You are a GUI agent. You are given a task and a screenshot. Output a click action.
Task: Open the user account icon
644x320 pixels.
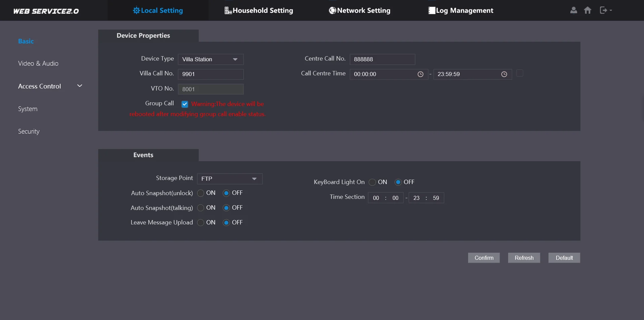[x=574, y=10]
